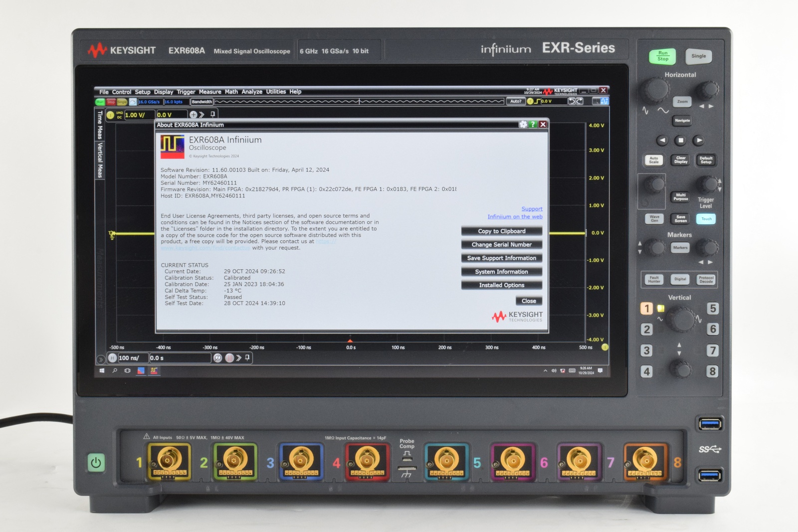Pin the horizontal settings bar
The width and height of the screenshot is (798, 532).
247,357
